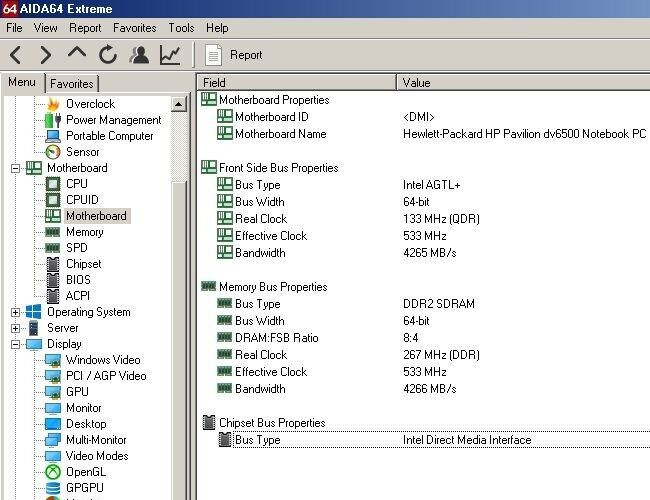Open the File menu
Viewport: 650px width, 500px height.
pos(15,28)
